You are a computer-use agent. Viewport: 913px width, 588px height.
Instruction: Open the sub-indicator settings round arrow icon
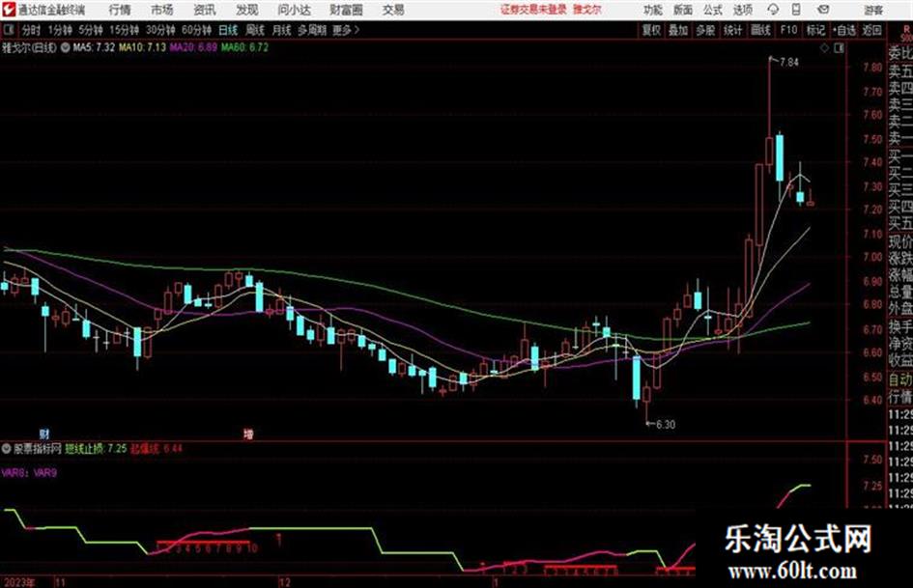(7, 449)
